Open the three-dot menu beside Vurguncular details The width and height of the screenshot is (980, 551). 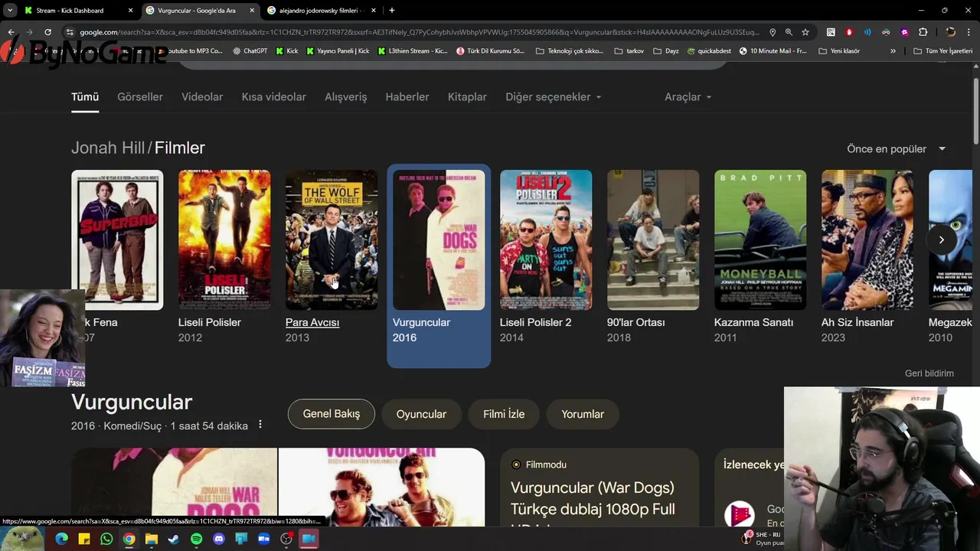[x=260, y=425]
